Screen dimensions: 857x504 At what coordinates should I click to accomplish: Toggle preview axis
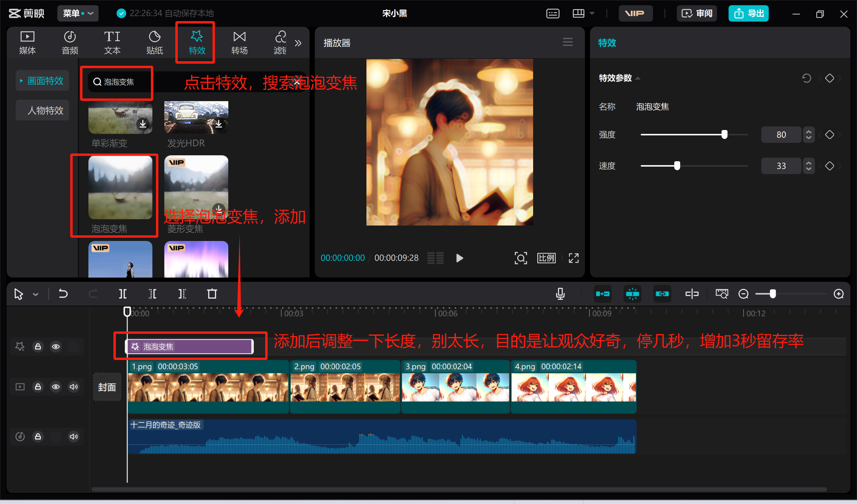[692, 294]
